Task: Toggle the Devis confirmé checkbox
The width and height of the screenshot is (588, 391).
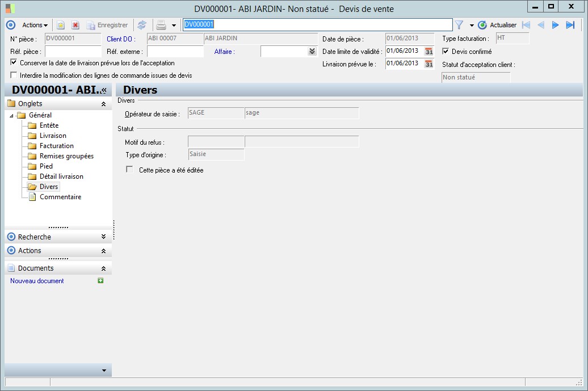Action: (446, 52)
